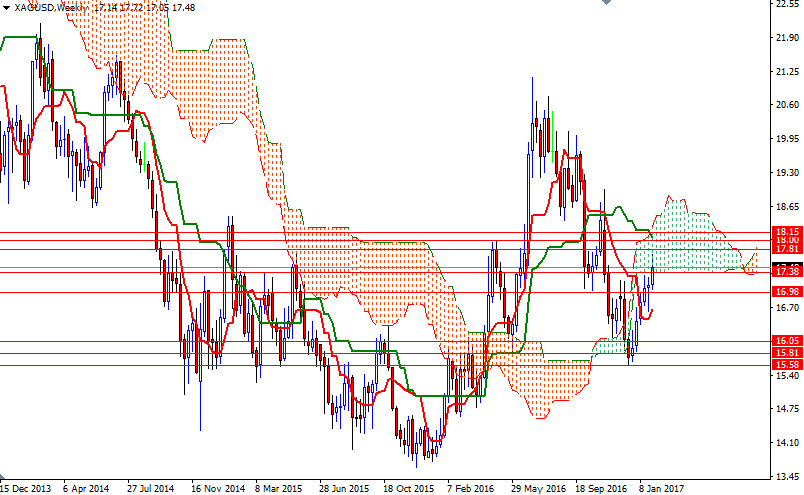Select the 16 Nov 2014 date label
This screenshot has width=804, height=495.
218,488
